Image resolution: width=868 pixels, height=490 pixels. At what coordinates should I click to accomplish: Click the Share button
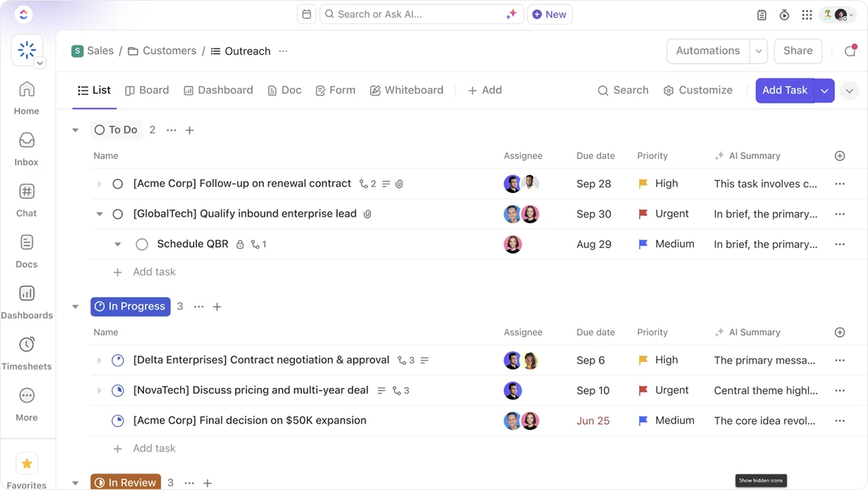click(798, 51)
